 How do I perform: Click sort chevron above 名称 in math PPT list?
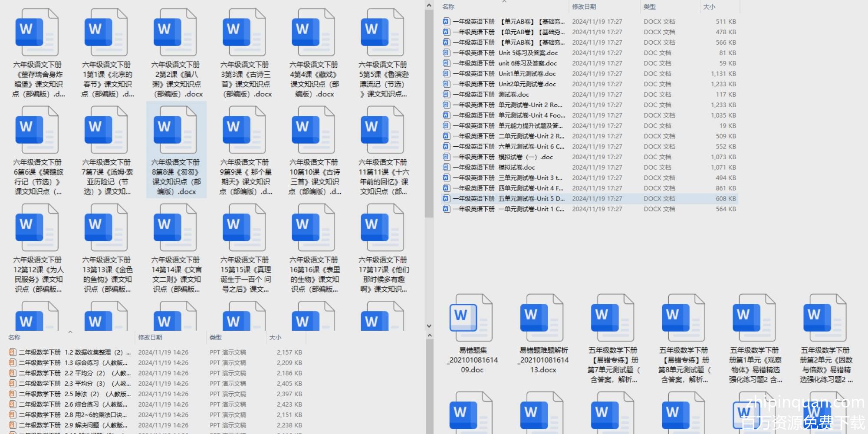(70, 332)
